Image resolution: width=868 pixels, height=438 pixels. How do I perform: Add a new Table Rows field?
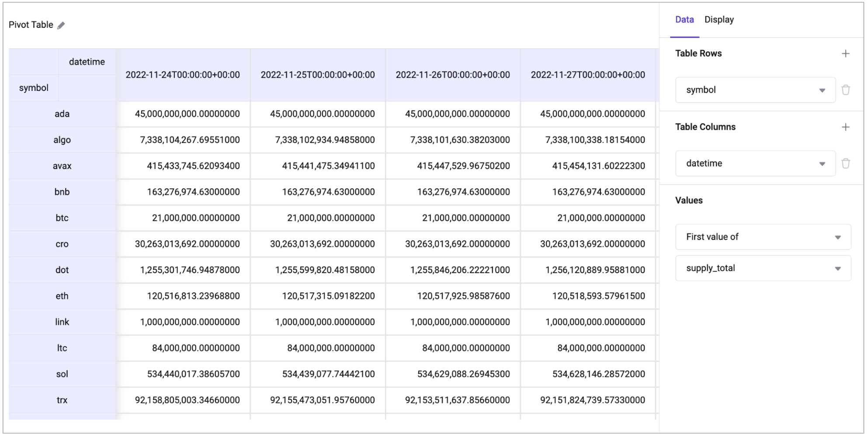(x=845, y=54)
